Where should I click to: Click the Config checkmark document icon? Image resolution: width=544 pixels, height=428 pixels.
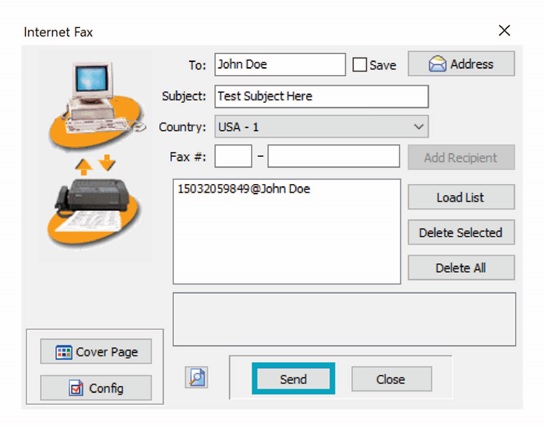76,388
